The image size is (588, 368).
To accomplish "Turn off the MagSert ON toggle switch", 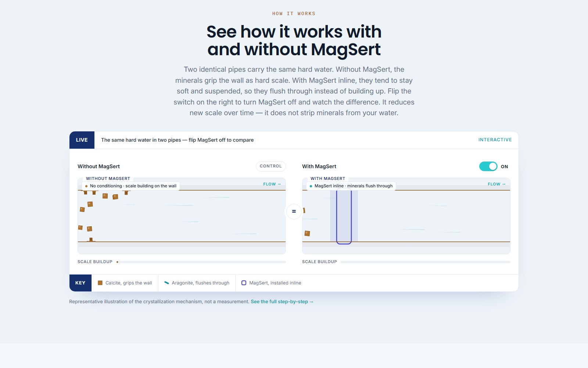I will [488, 166].
